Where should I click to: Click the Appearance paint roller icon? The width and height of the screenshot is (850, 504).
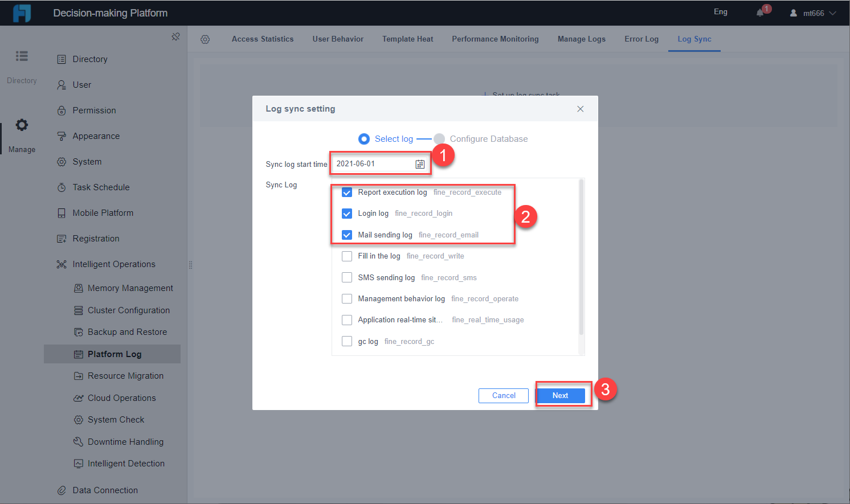(62, 136)
